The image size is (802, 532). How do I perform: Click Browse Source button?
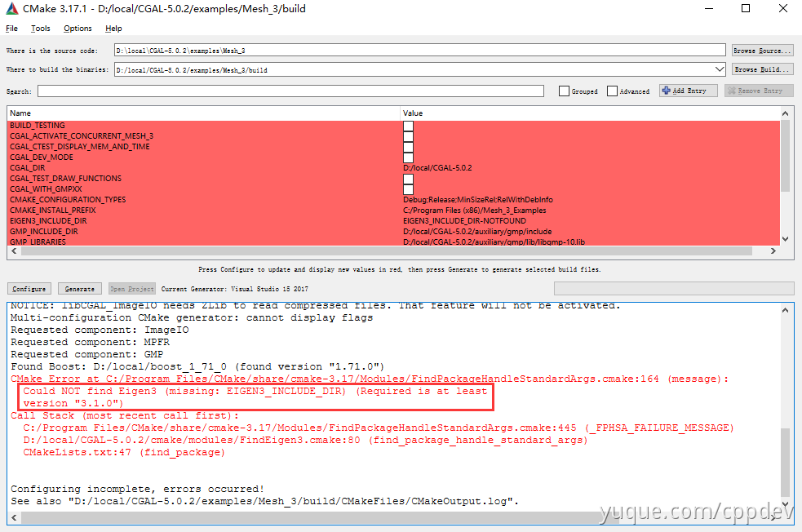click(763, 50)
